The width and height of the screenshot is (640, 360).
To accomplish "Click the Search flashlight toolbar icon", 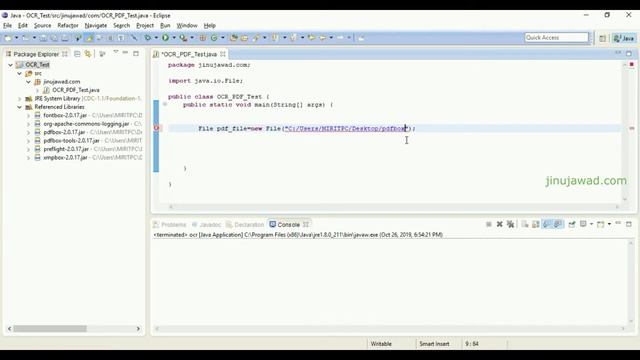I will click(256, 38).
